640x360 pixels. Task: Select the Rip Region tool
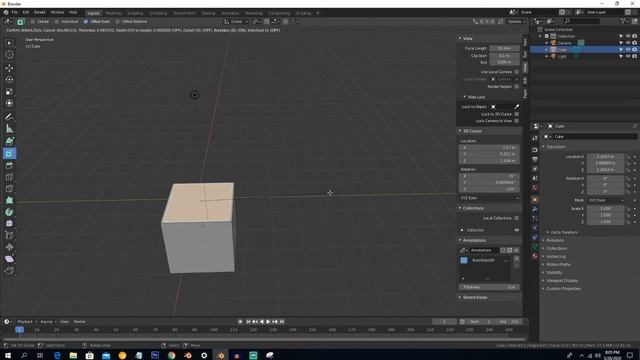click(x=9, y=270)
